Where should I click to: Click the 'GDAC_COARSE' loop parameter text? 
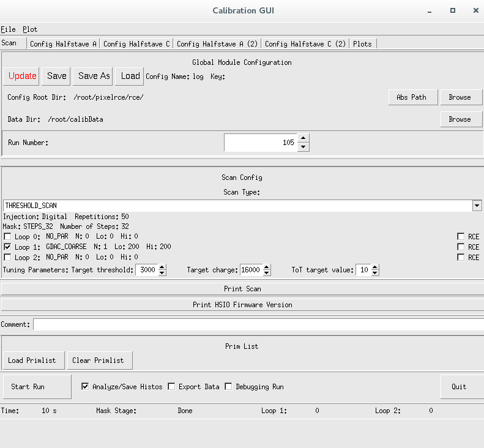[66, 247]
